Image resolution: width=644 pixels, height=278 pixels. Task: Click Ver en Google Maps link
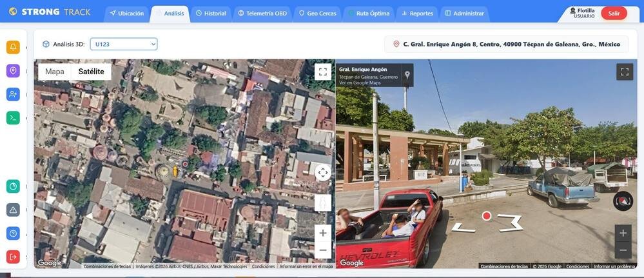[360, 83]
